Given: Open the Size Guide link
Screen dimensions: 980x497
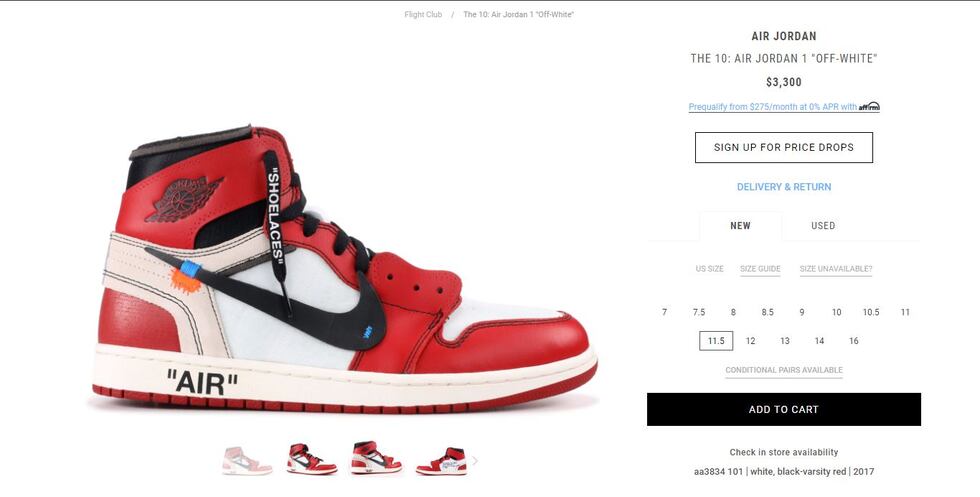Looking at the screenshot, I should (760, 269).
